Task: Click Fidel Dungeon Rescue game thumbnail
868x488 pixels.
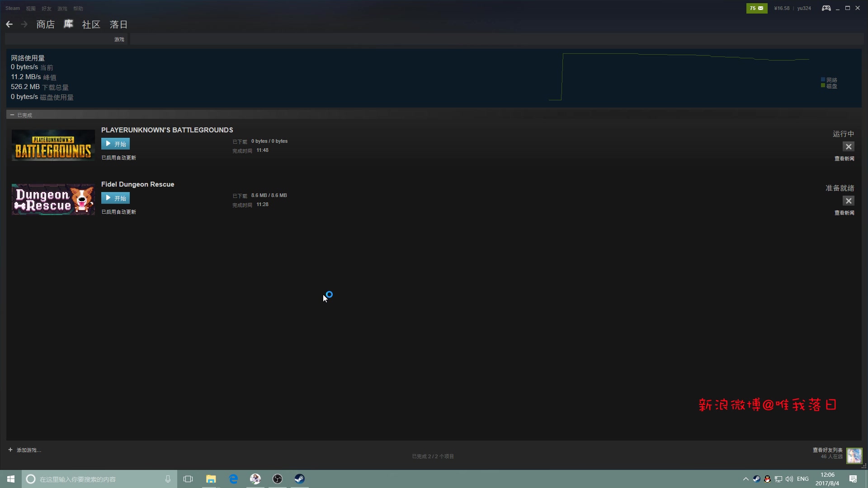Action: 53,199
